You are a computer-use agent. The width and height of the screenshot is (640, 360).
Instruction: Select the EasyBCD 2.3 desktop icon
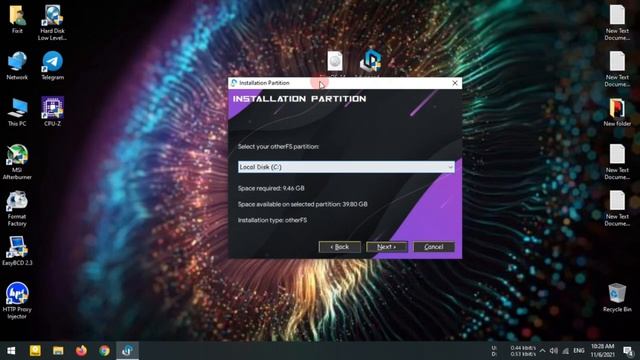pos(17,251)
